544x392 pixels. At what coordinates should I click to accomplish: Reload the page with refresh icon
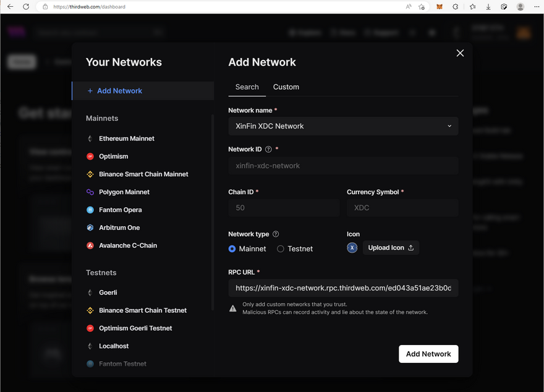coord(26,7)
